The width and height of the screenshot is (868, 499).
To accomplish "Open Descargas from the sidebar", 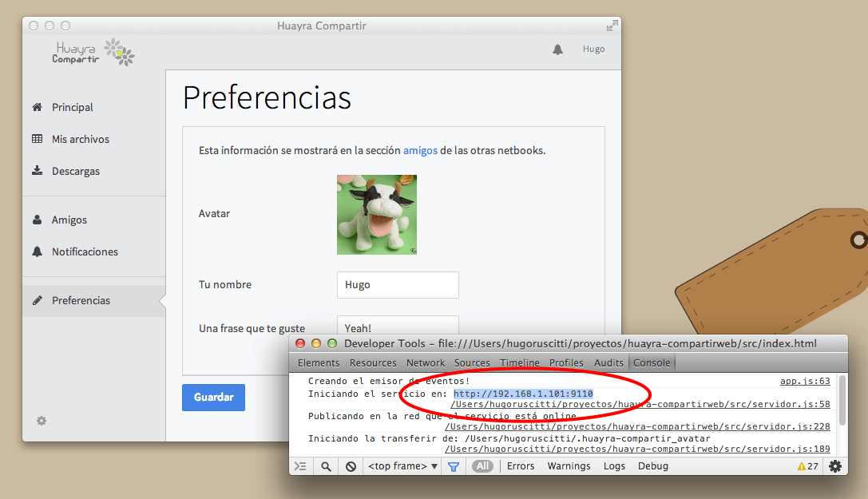I will pyautogui.click(x=76, y=171).
